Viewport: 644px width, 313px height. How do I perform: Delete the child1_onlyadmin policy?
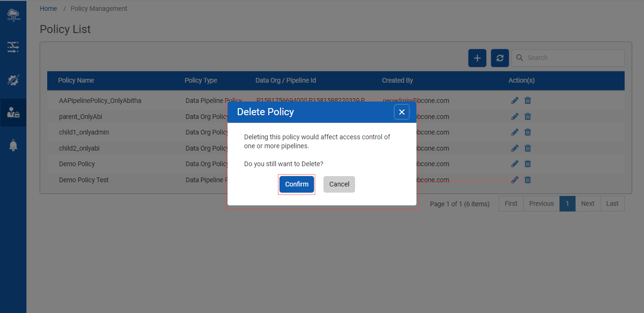[528, 132]
